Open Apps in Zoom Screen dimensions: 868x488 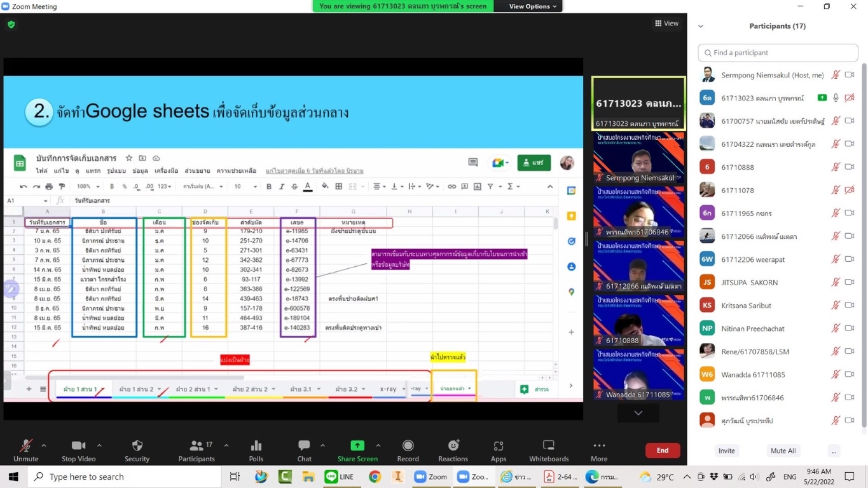click(499, 451)
